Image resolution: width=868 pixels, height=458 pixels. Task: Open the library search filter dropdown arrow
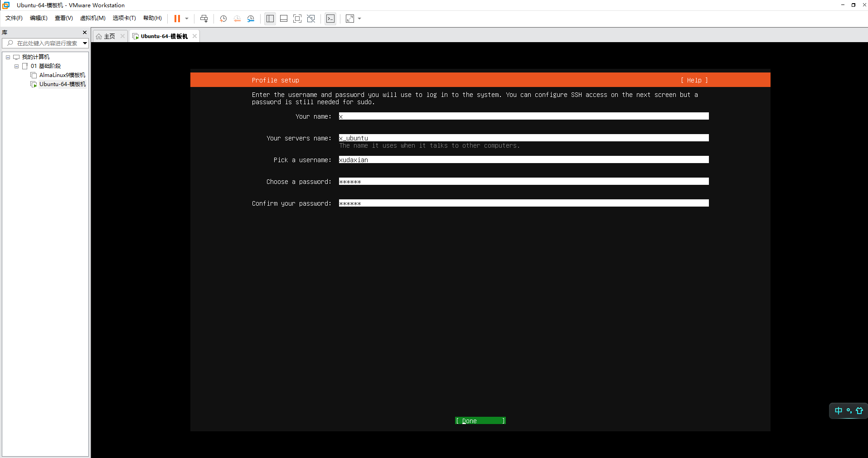[x=85, y=43]
